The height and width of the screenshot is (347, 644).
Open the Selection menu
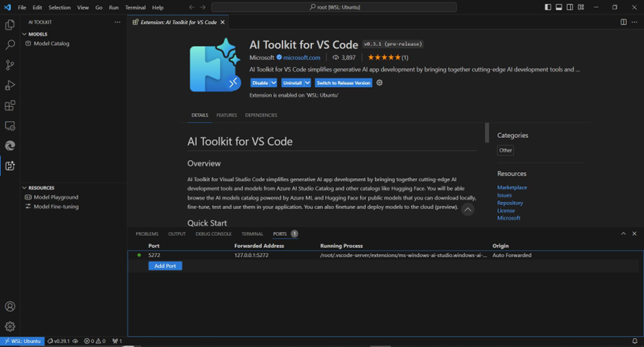pyautogui.click(x=60, y=8)
